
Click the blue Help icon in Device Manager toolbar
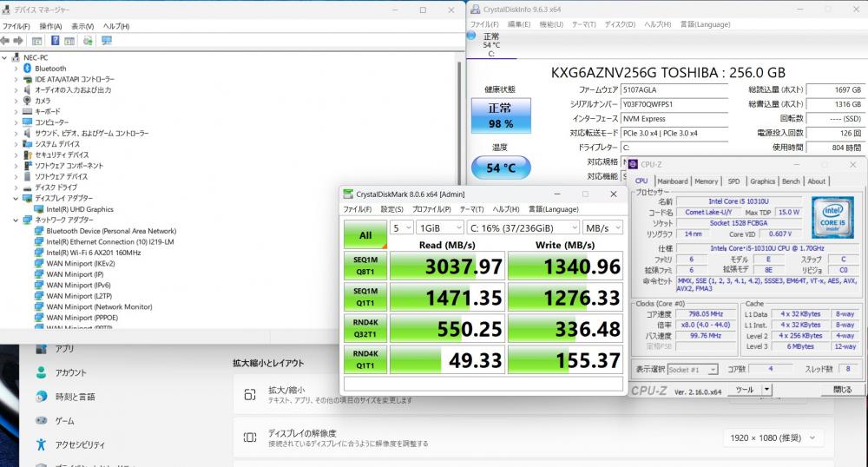point(55,41)
